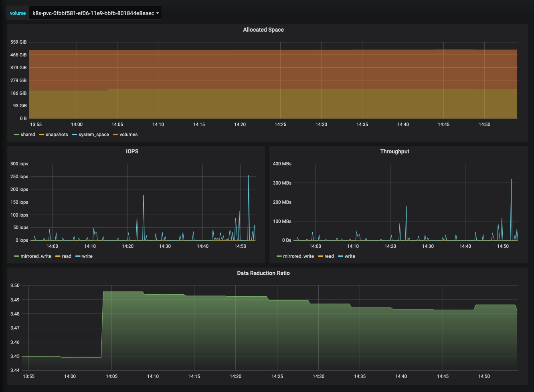This screenshot has height=392, width=534.
Task: Toggle the 'snapshots' series in Allocated Space legend
Action: click(x=57, y=135)
